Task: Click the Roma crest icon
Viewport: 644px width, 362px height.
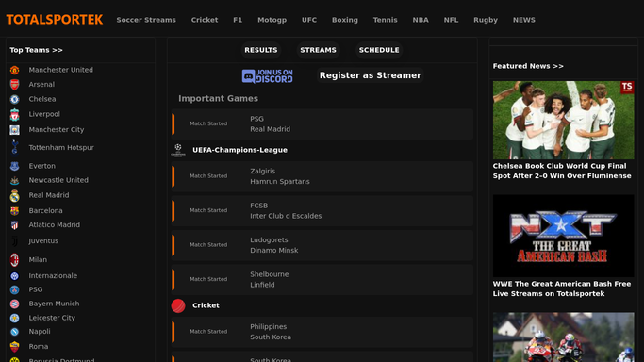Action: 14,347
